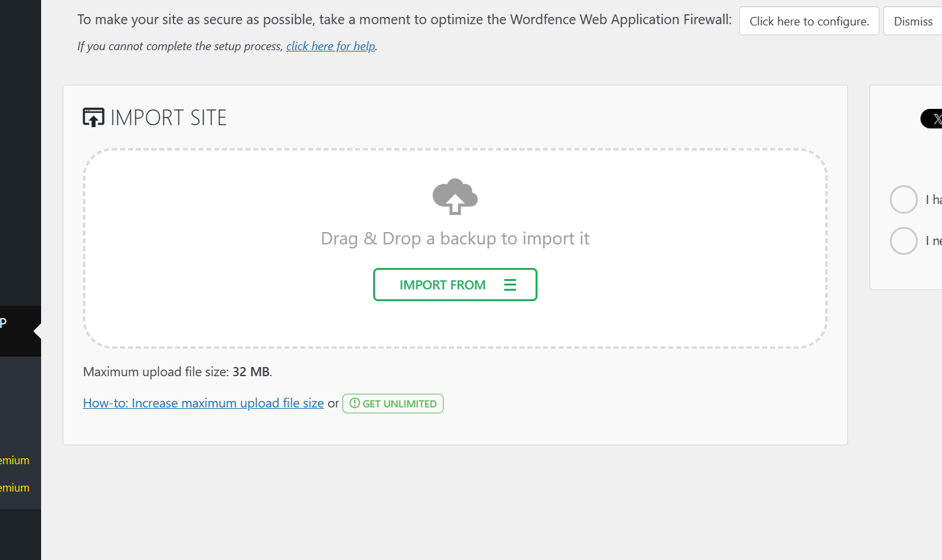Click the Import Site header icon
This screenshot has height=560, width=942.
point(93,117)
